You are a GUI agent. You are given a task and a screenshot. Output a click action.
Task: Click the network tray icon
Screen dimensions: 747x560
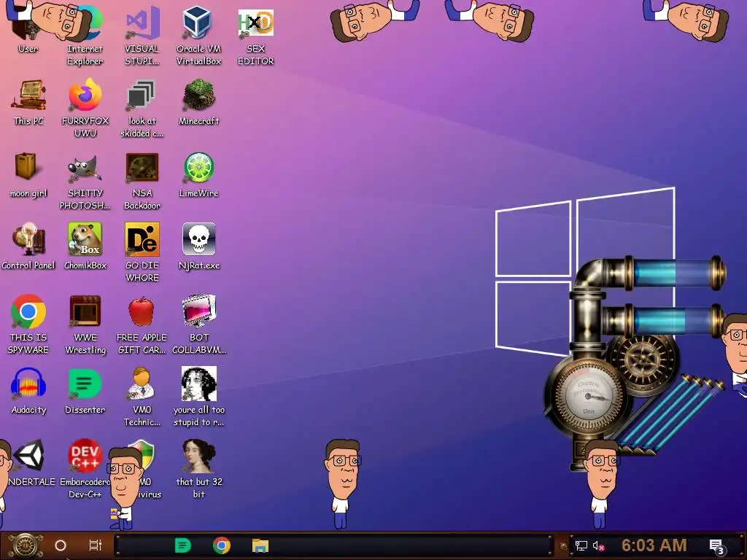pos(581,545)
